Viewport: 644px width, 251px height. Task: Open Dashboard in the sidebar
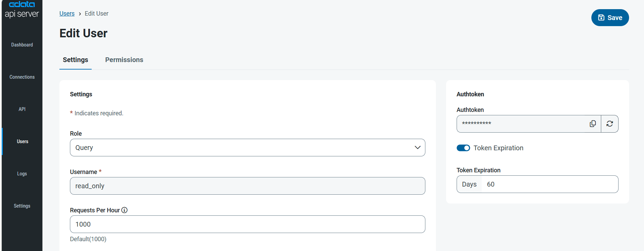click(22, 45)
